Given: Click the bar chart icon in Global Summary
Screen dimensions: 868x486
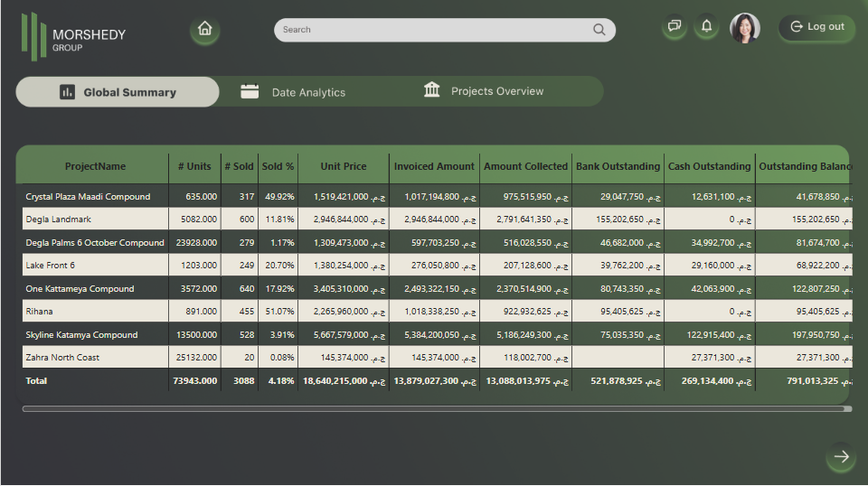Looking at the screenshot, I should point(67,92).
